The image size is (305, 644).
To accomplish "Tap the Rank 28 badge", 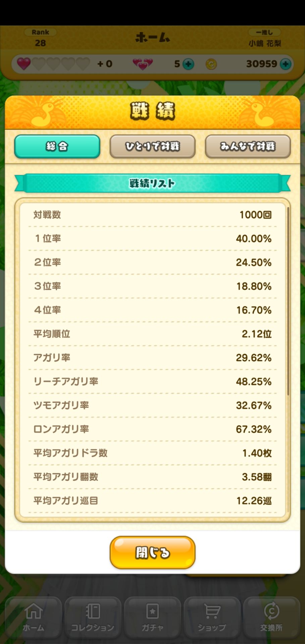I will point(40,38).
